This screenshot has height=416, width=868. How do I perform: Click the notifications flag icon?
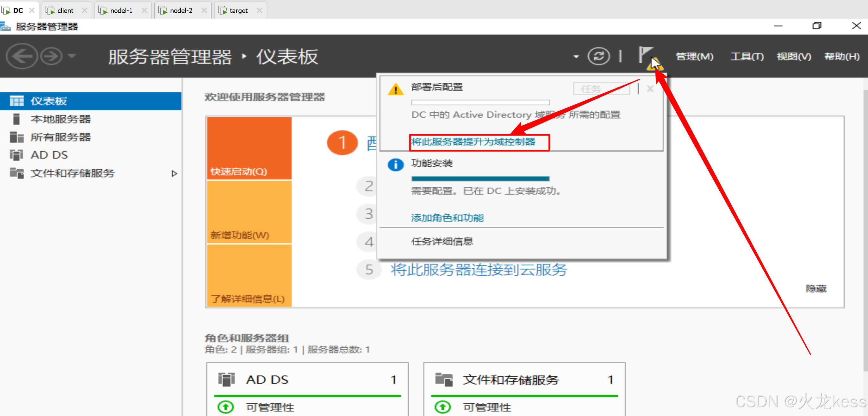pos(645,55)
